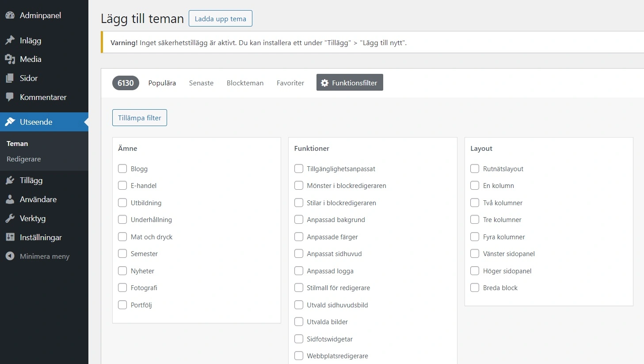The height and width of the screenshot is (364, 644).
Task: Click the Media library icon
Action: point(10,59)
